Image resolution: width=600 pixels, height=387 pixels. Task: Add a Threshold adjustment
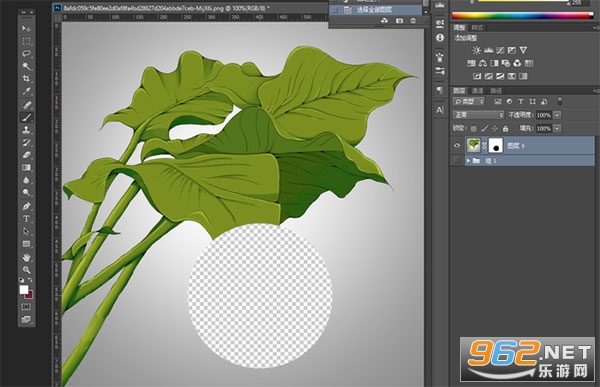pos(500,76)
